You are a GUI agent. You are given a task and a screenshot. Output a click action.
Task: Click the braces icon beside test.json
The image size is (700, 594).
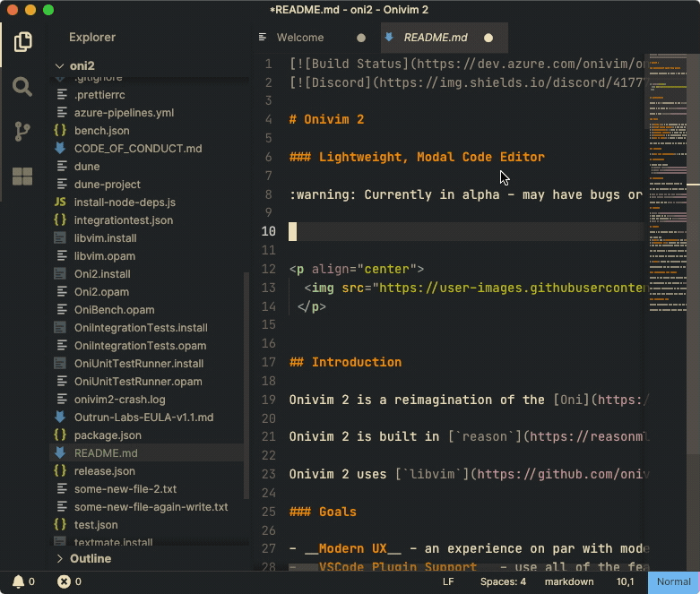coord(60,525)
